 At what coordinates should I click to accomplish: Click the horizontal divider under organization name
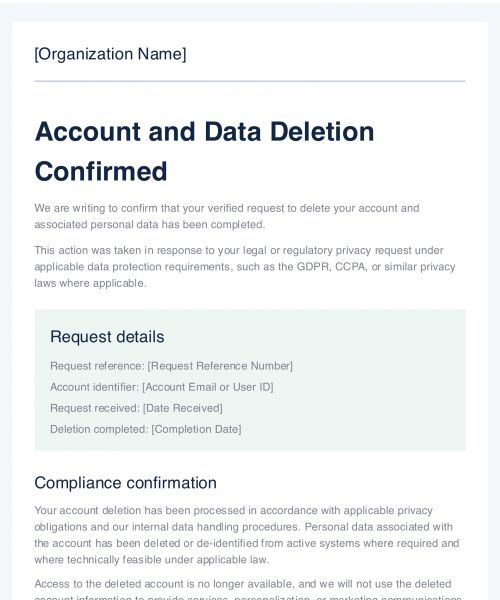[250, 81]
